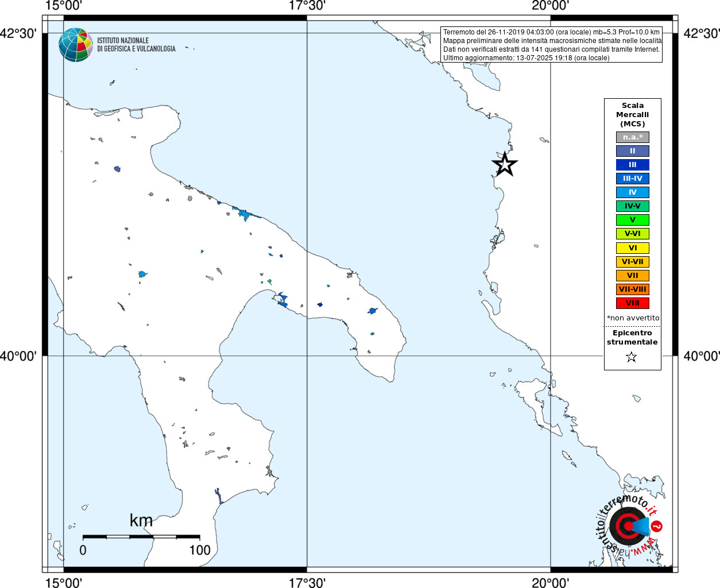Select the IV-V green legend swatch

point(633,206)
